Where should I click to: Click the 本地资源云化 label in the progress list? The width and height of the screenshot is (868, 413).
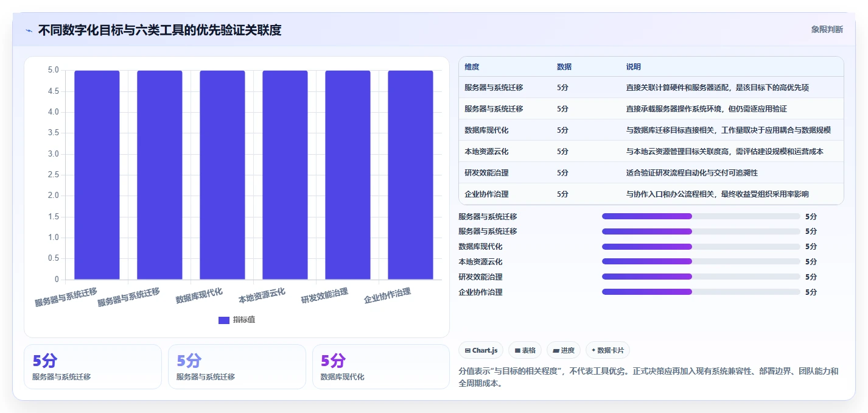coord(480,262)
